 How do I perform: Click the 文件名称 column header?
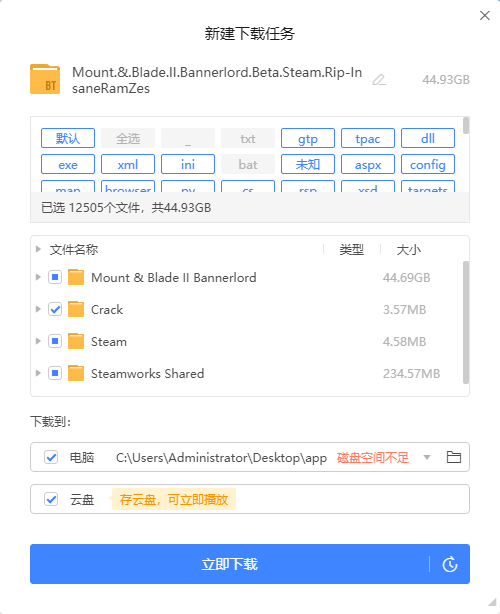[74, 249]
